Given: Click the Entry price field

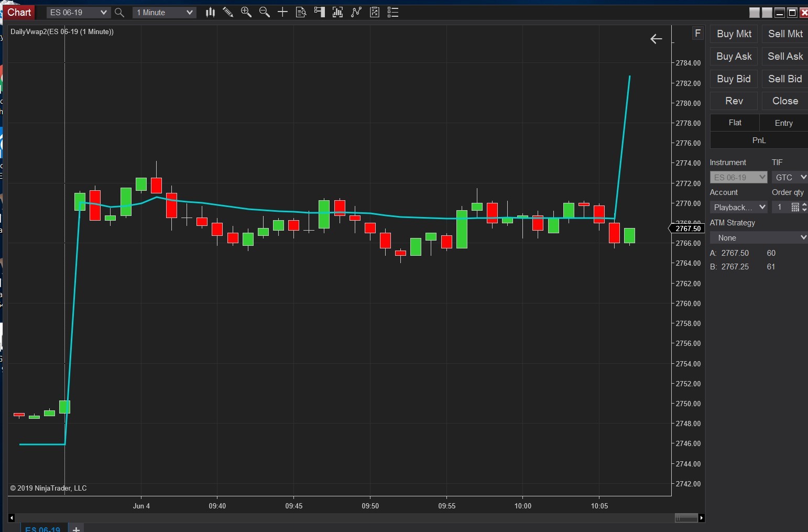Looking at the screenshot, I should click(784, 123).
